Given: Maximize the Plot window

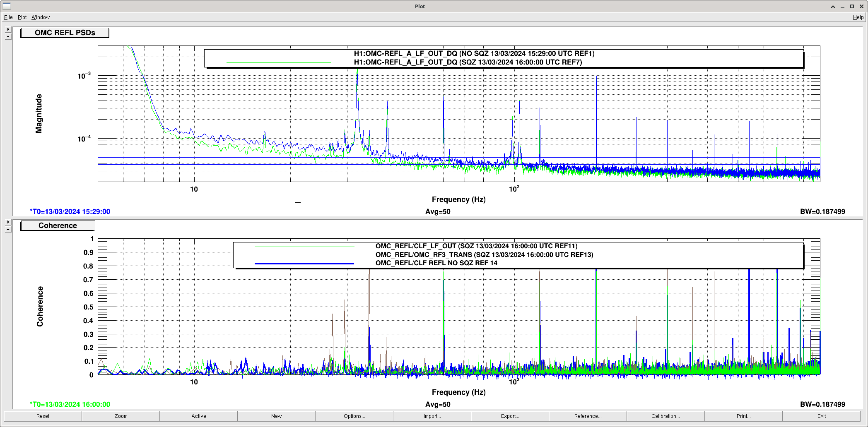Looking at the screenshot, I should 852,7.
